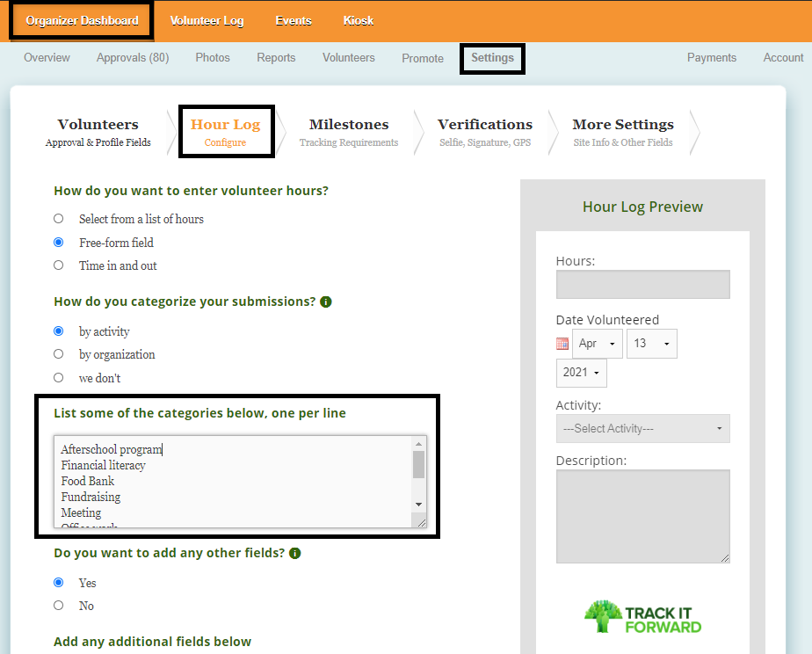This screenshot has width=812, height=654.
Task: Choose categorize by organization option
Action: 59,354
